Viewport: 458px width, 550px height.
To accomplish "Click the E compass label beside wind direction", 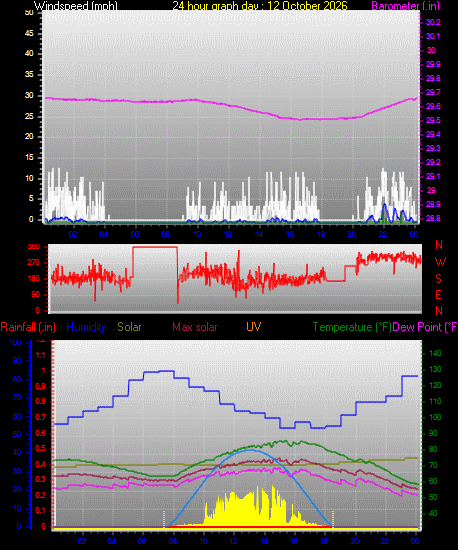I will [438, 295].
